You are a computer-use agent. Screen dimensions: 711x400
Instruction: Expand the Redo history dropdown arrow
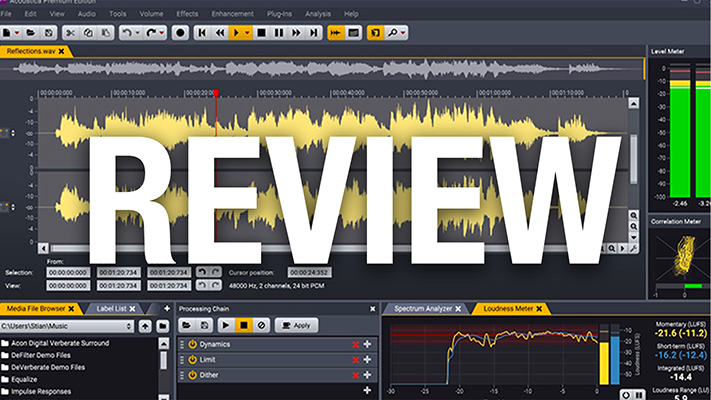(163, 32)
